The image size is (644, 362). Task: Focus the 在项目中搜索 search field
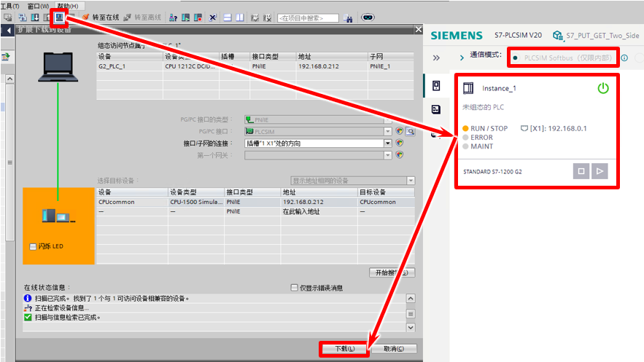308,18
